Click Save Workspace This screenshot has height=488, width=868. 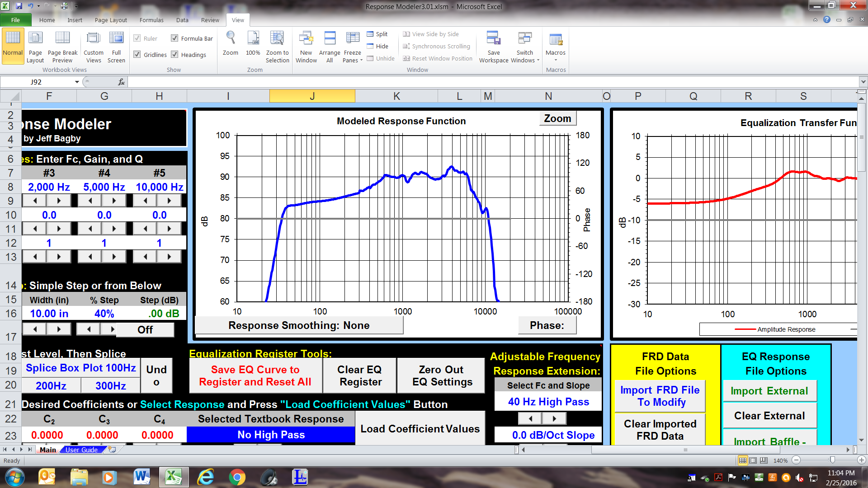[493, 47]
